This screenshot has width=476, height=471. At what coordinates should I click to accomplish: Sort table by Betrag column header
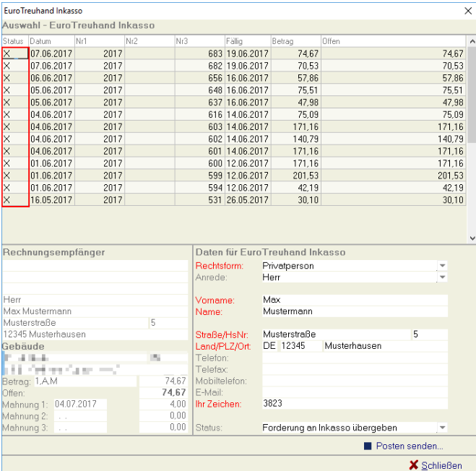[296, 41]
